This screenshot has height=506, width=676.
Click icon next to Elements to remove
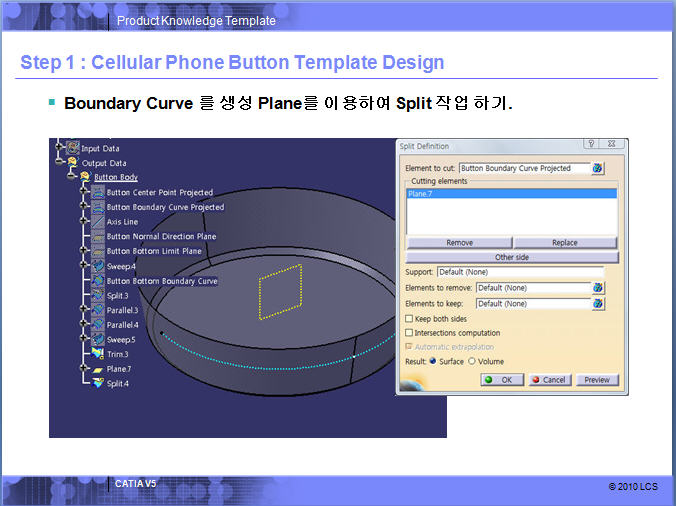tap(598, 288)
